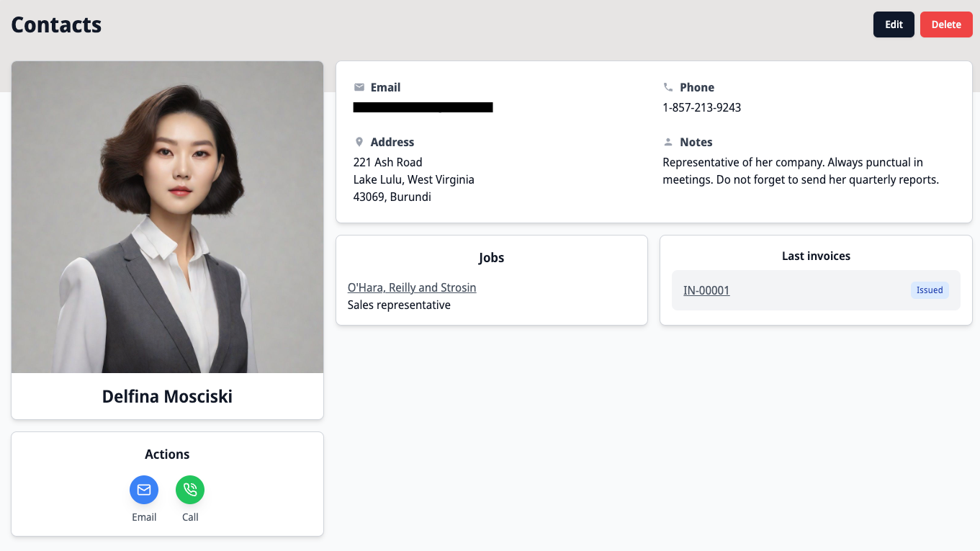
Task: Click Delfina Mosciski's profile photo
Action: pyautogui.click(x=167, y=216)
